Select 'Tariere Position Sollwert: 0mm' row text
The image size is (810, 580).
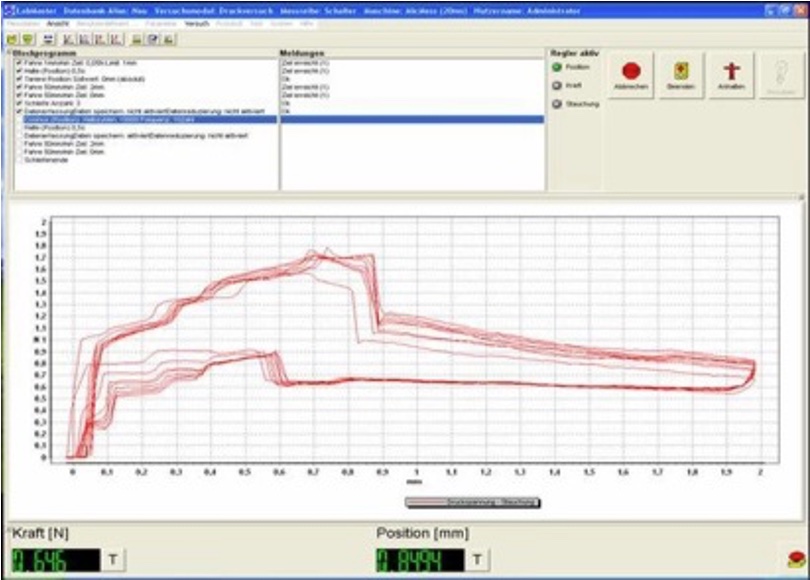(84, 79)
